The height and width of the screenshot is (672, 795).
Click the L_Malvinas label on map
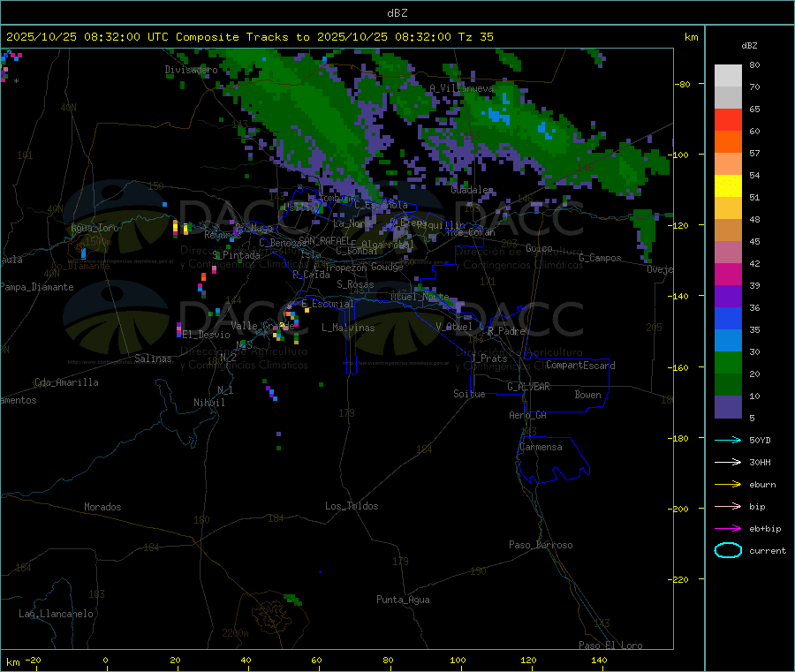[x=348, y=328]
